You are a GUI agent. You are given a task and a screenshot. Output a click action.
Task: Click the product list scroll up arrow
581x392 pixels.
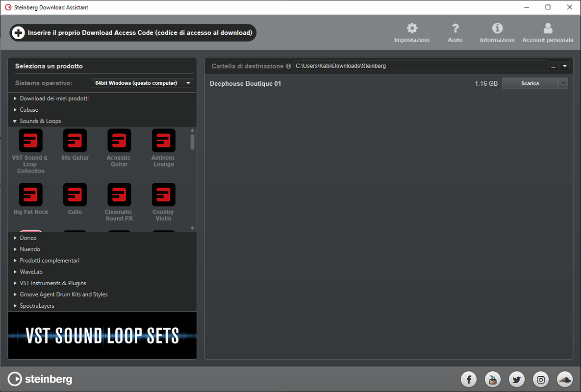click(192, 130)
